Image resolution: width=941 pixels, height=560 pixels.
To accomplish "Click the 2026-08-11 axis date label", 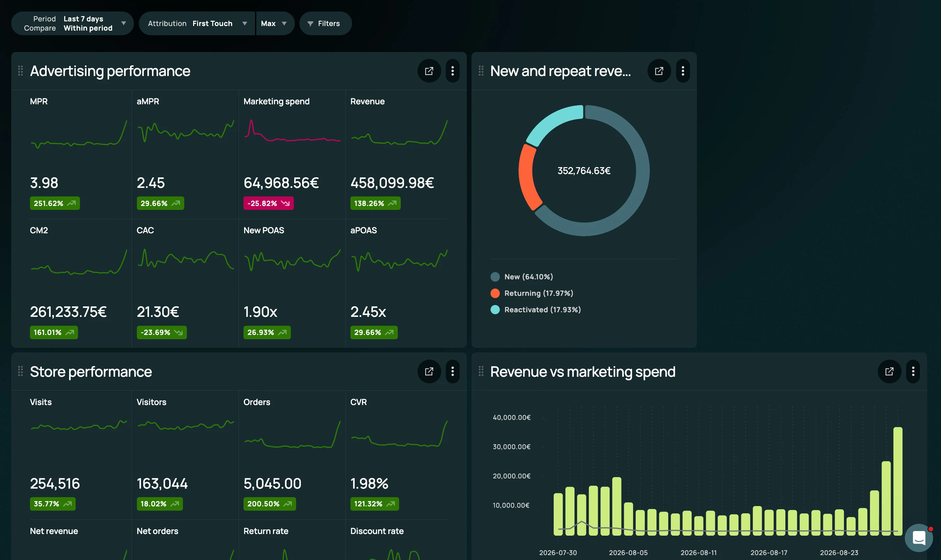I will point(699,552).
